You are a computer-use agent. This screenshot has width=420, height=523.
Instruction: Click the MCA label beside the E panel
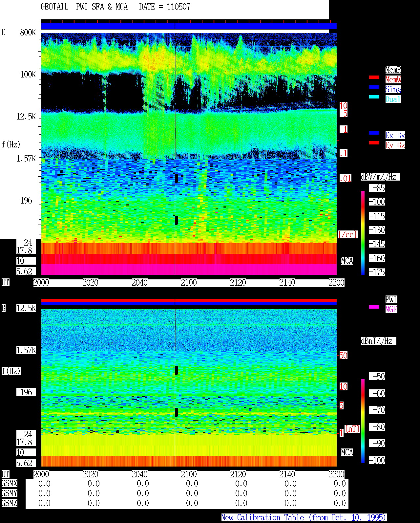click(347, 261)
